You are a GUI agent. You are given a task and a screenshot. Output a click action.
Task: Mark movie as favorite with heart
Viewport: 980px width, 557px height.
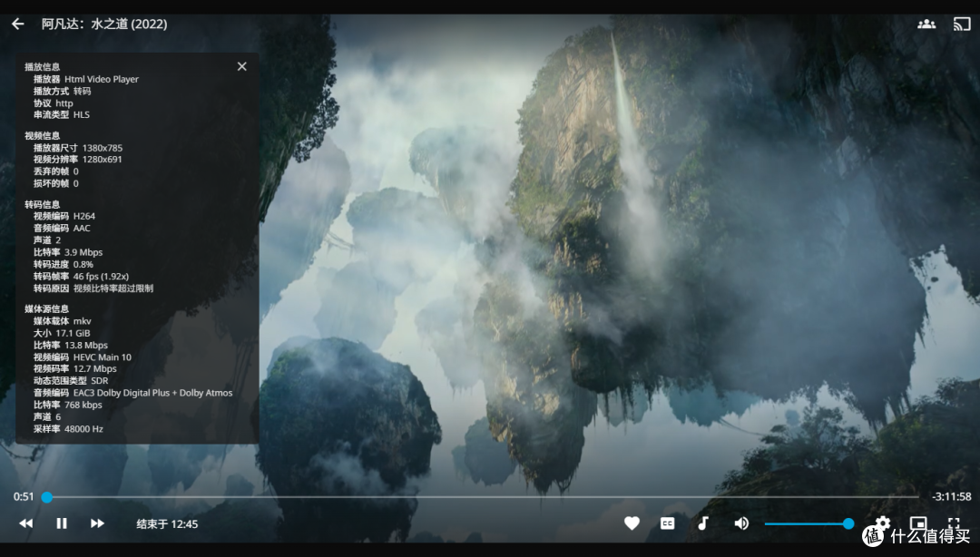click(632, 523)
